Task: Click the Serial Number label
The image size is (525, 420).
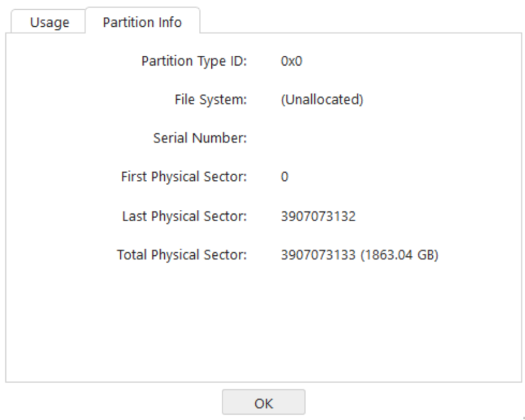Action: coord(200,138)
